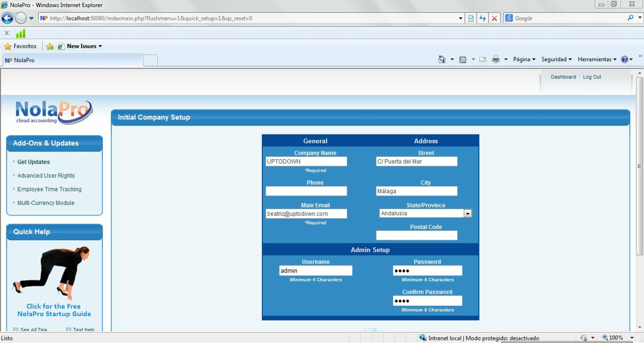Open the Página menu
This screenshot has height=343, width=644.
click(524, 60)
